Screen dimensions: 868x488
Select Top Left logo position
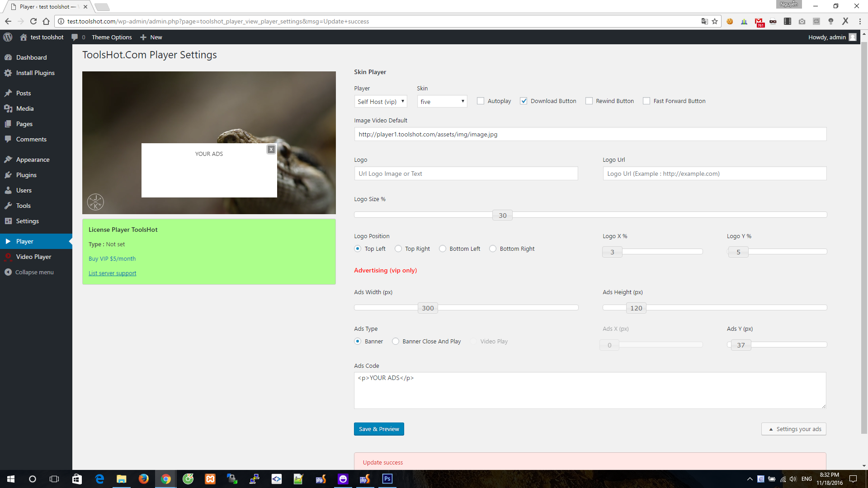coord(358,249)
